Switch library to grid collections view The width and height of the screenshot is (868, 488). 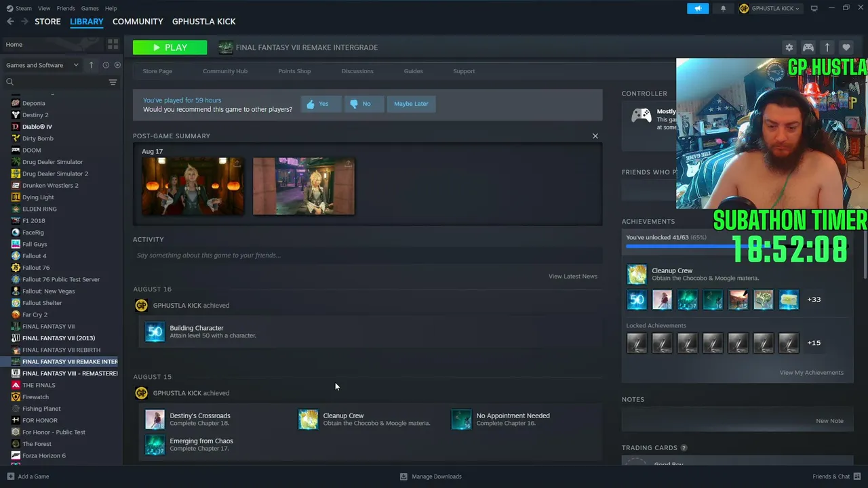(113, 44)
